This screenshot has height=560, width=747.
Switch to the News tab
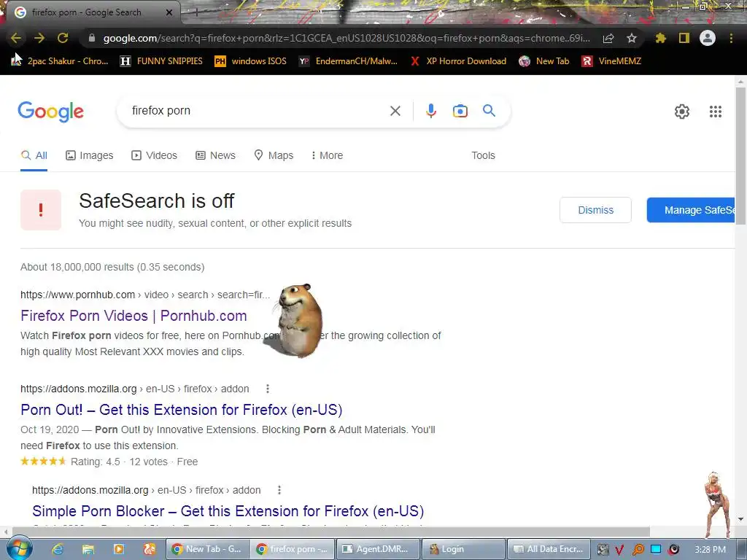(x=216, y=155)
